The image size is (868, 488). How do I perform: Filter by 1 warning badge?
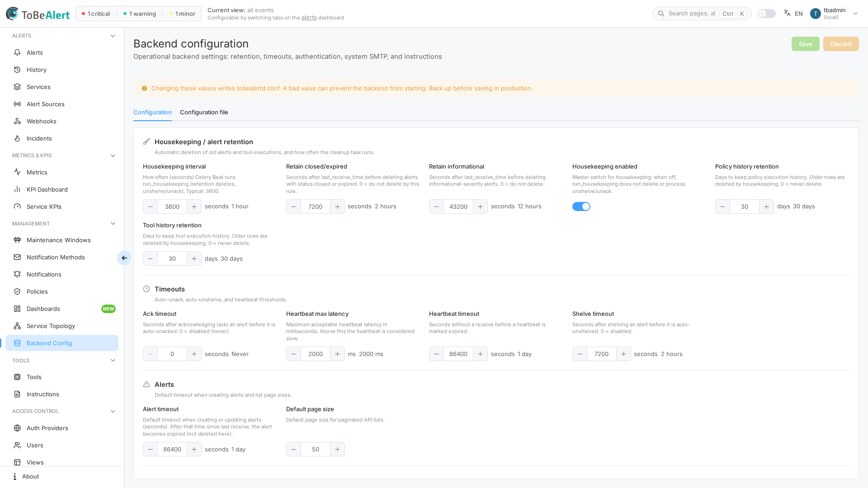[x=139, y=14]
